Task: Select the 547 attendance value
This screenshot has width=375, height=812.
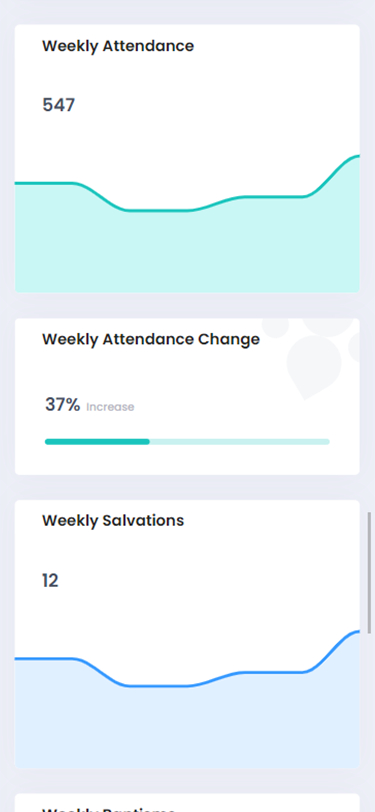Action: point(59,105)
